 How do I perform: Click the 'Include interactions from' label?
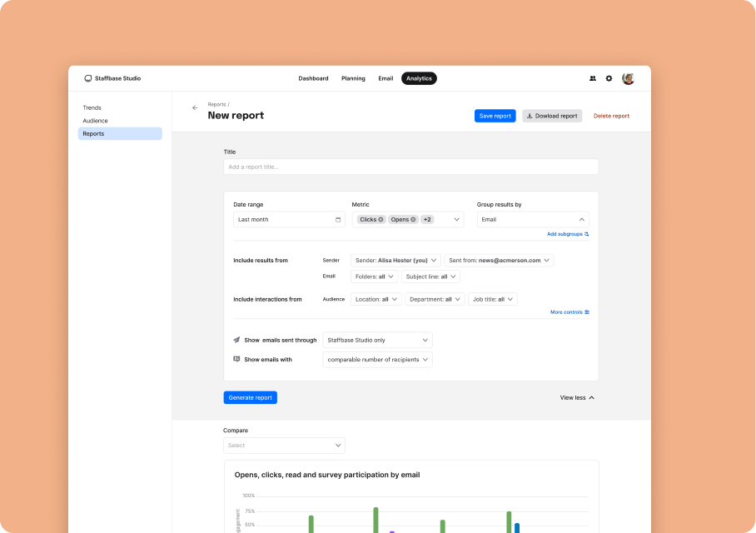tap(267, 299)
